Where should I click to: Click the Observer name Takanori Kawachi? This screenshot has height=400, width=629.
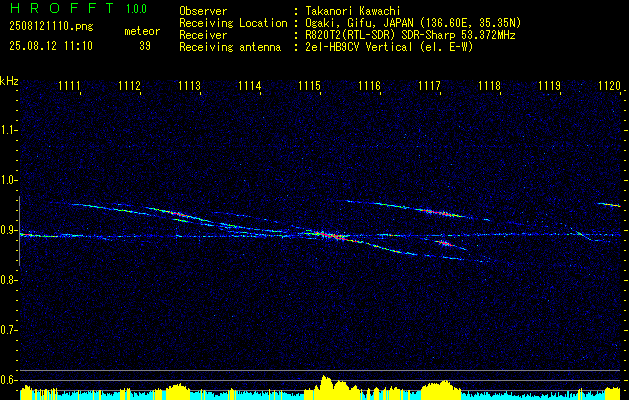point(353,11)
